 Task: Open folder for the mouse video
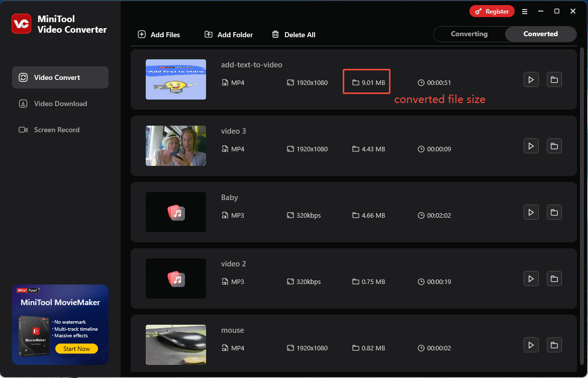[x=554, y=345]
